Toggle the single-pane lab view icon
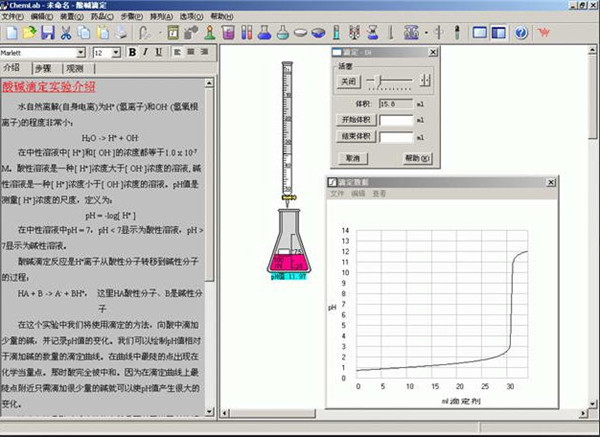Image resolution: width=600 pixels, height=437 pixels. coord(480,33)
